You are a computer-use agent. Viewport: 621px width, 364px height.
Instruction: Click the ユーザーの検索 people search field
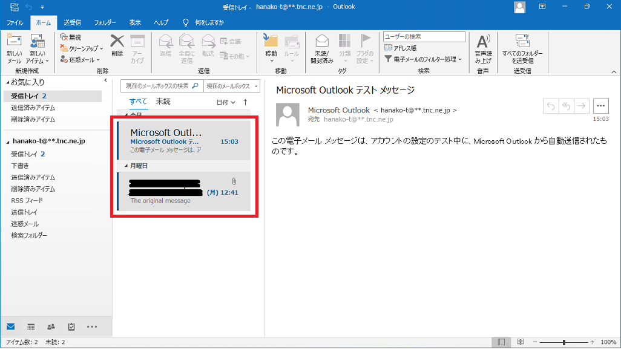tap(424, 37)
